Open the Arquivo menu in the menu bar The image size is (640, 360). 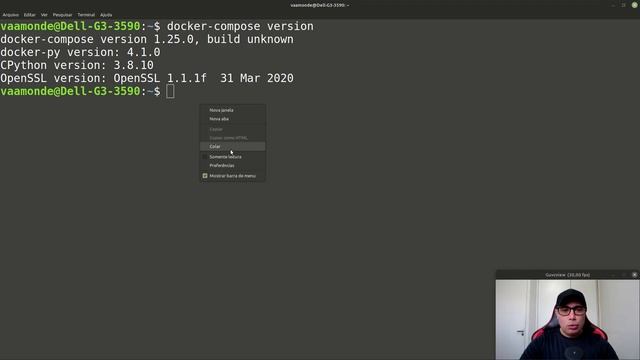pos(11,15)
